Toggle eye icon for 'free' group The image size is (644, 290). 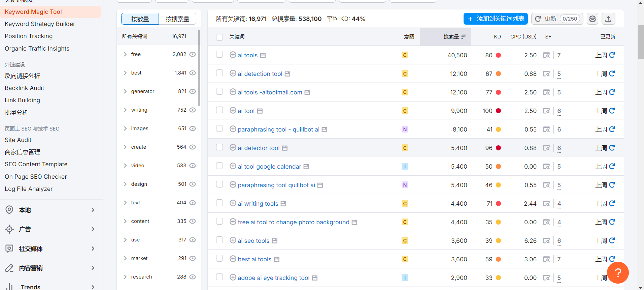(193, 54)
